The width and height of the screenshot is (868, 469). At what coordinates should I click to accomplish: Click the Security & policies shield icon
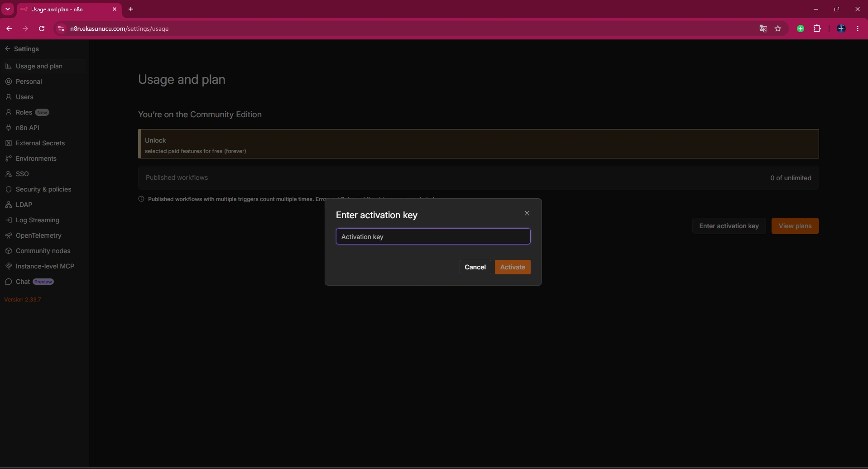pyautogui.click(x=8, y=189)
